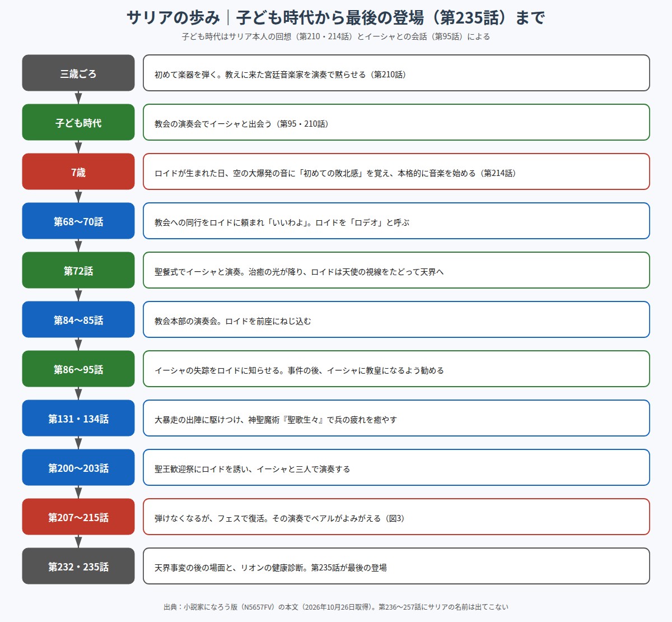Click the 第200〜203話 label box
This screenshot has height=622, width=672.
78,467
